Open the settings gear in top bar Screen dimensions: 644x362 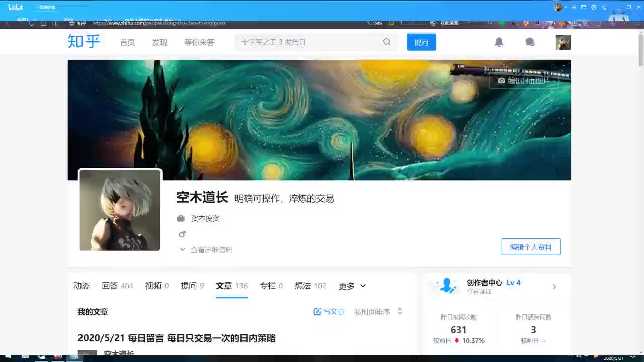(x=594, y=7)
